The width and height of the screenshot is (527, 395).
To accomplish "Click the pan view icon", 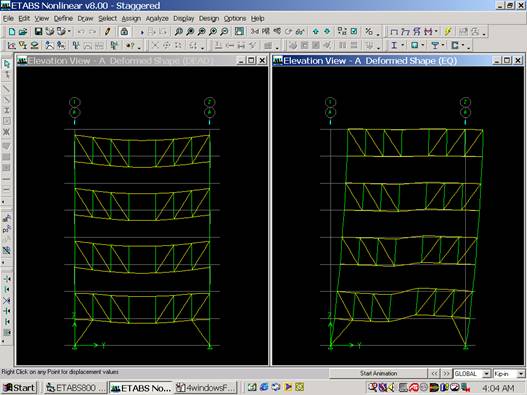I will (x=239, y=32).
